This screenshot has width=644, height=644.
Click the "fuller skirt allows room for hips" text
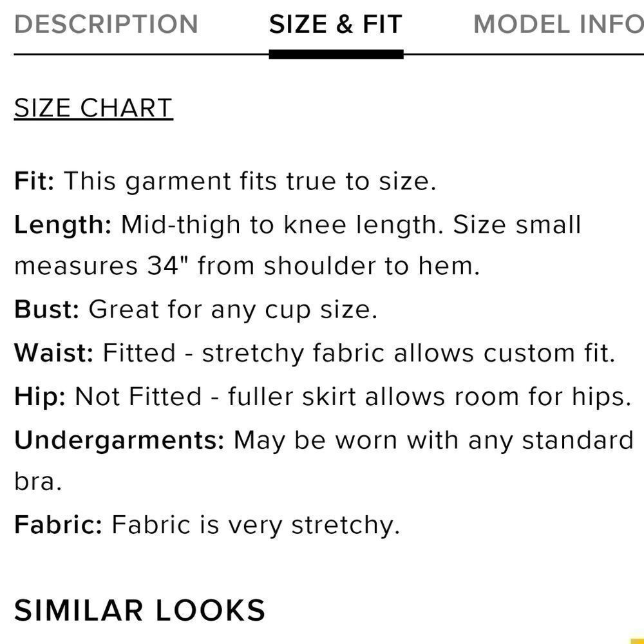tap(429, 397)
